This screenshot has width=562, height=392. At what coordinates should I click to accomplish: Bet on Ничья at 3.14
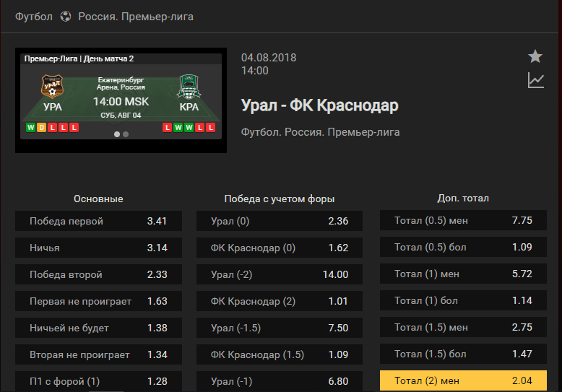click(x=98, y=248)
